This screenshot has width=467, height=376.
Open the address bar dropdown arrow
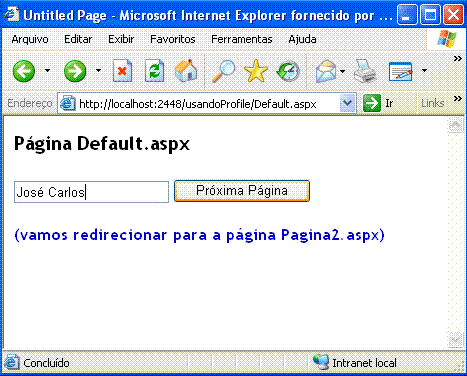[x=347, y=103]
